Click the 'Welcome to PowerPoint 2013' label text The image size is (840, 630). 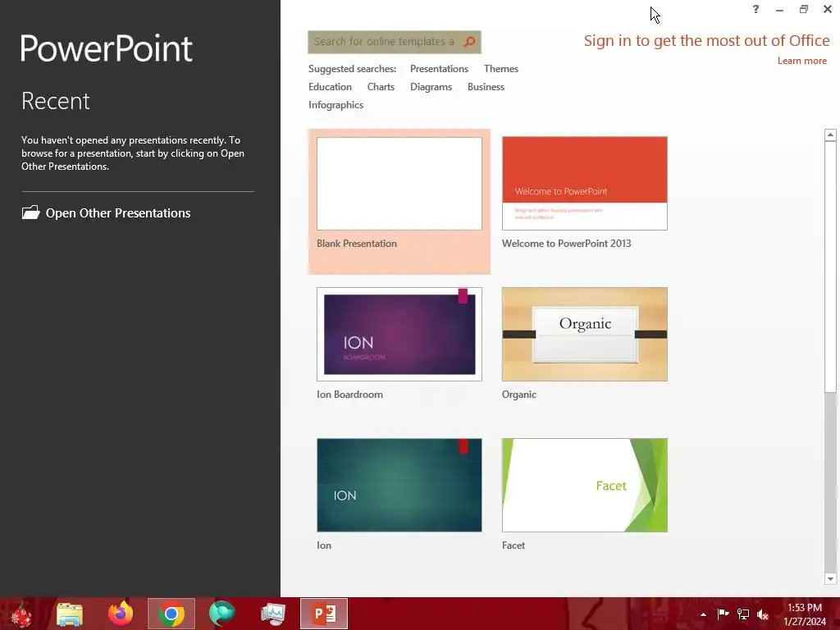566,243
